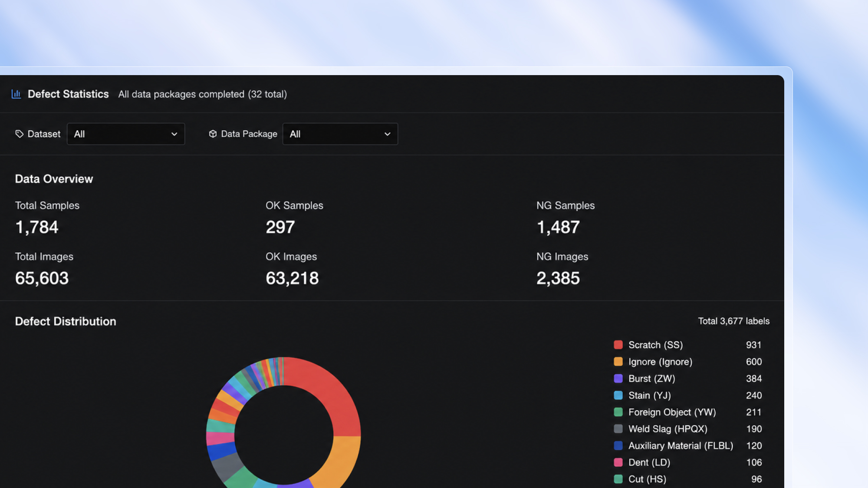Toggle the Foreign Object (YW) legend entry
Viewport: 868px width, 488px height.
tap(687, 412)
